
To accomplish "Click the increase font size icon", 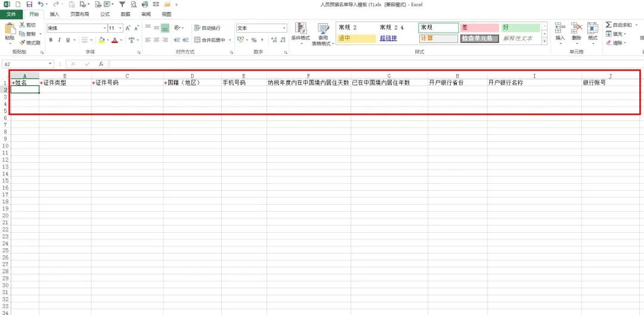I will click(x=128, y=28).
